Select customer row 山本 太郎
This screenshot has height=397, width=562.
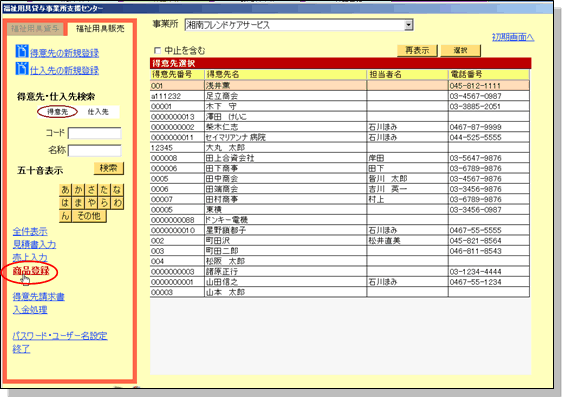tap(339, 292)
